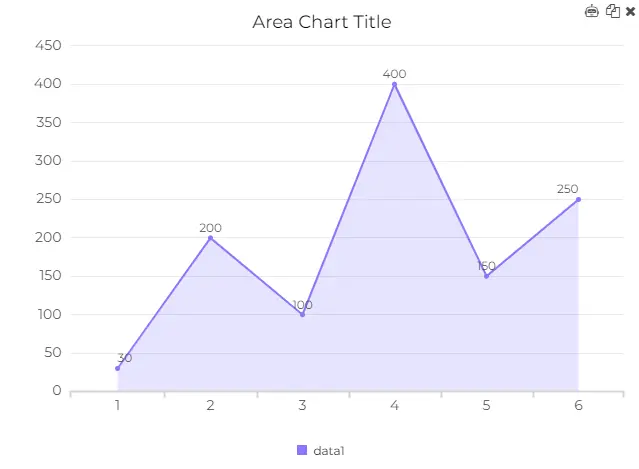Viewport: 639px width, 469px height.
Task: Click x-axis label 4
Action: click(x=394, y=405)
